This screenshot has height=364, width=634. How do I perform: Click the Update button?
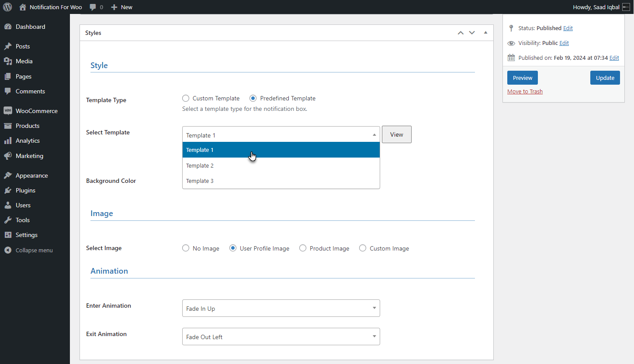coord(605,78)
